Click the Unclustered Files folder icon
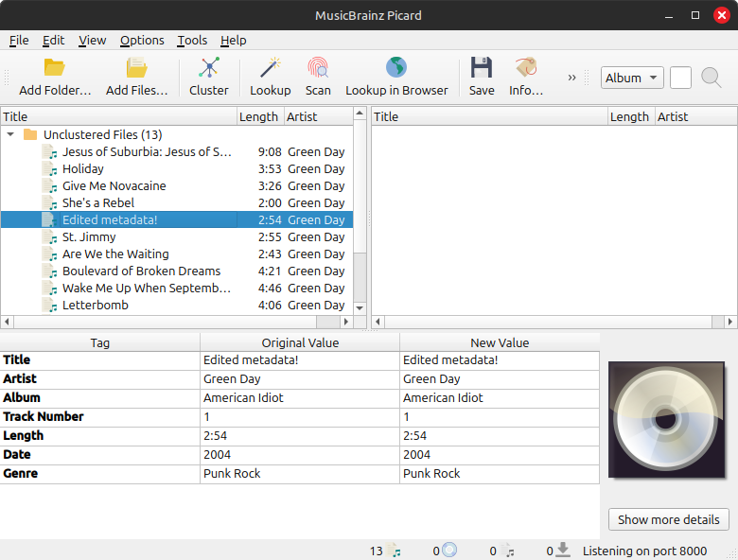The image size is (738, 560). [x=30, y=134]
